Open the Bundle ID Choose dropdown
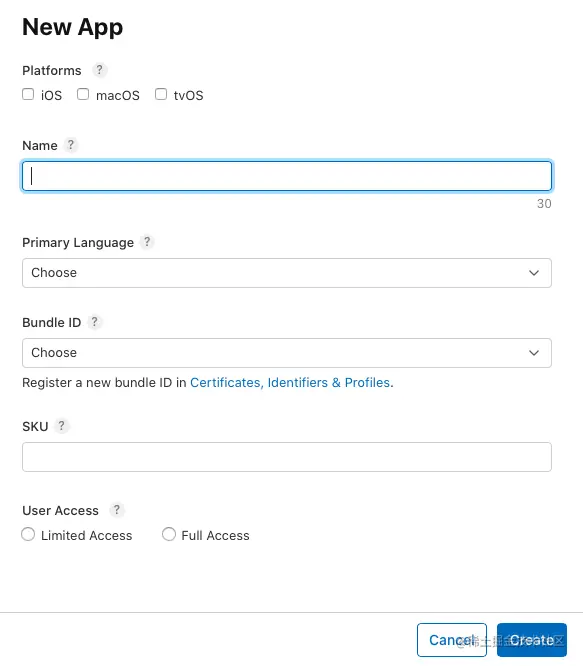This screenshot has height=666, width=583. pyautogui.click(x=287, y=353)
